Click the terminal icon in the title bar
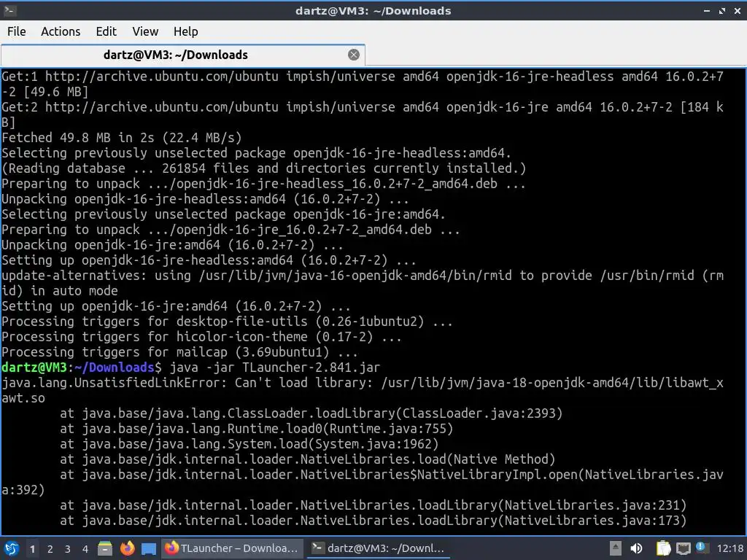 10,10
